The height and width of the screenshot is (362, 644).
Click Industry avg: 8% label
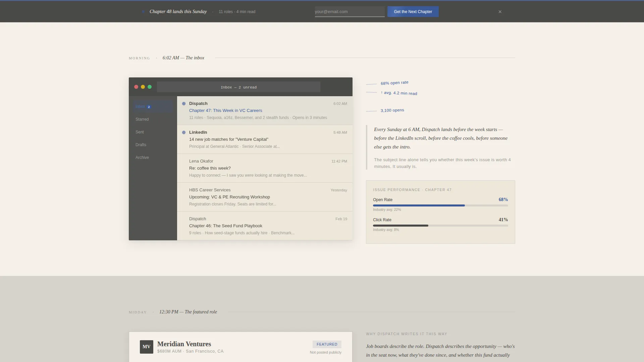pos(386,230)
